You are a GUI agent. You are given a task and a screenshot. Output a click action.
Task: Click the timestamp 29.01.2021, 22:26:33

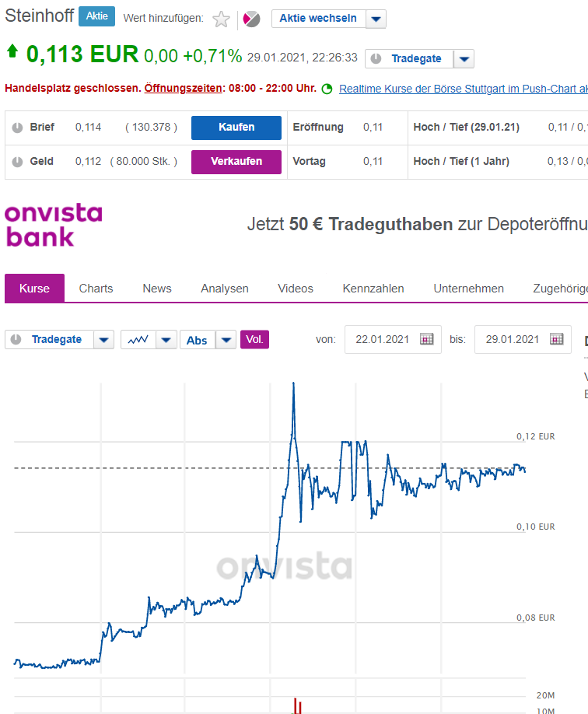click(303, 58)
